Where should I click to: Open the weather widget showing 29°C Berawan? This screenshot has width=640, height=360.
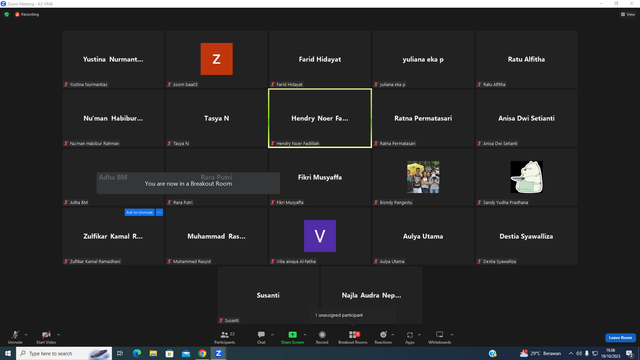(x=540, y=353)
